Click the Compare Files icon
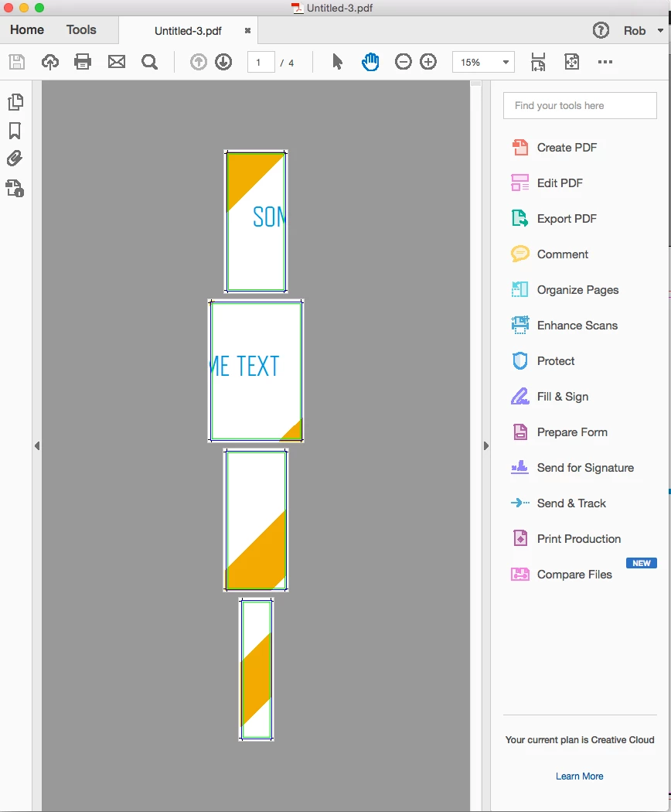671x812 pixels. pos(519,575)
